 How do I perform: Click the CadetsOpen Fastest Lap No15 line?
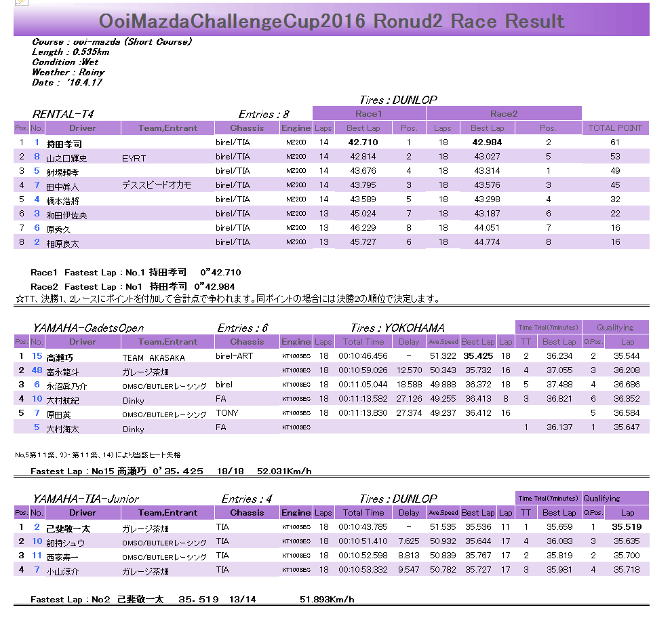pyautogui.click(x=171, y=471)
